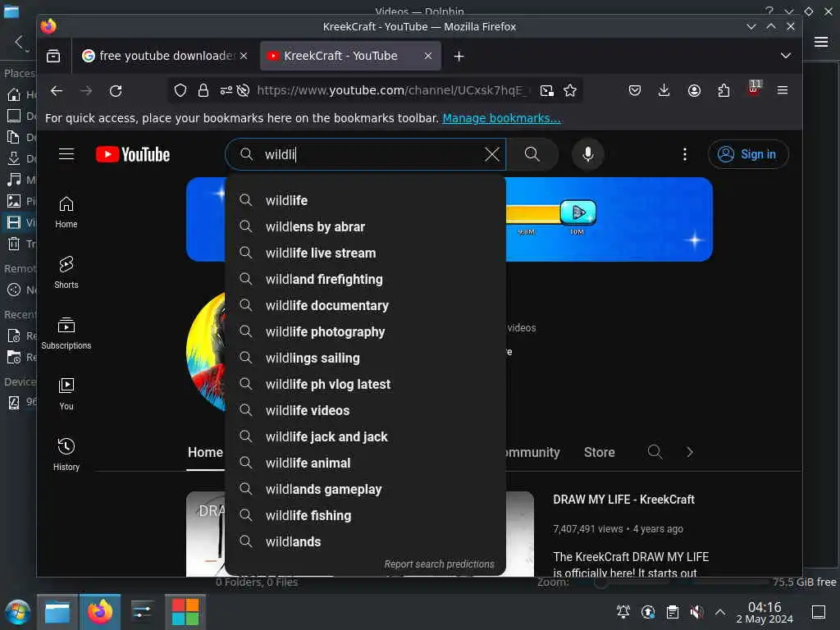Submit search with the magnifier button
The height and width of the screenshot is (630, 840).
[x=532, y=154]
